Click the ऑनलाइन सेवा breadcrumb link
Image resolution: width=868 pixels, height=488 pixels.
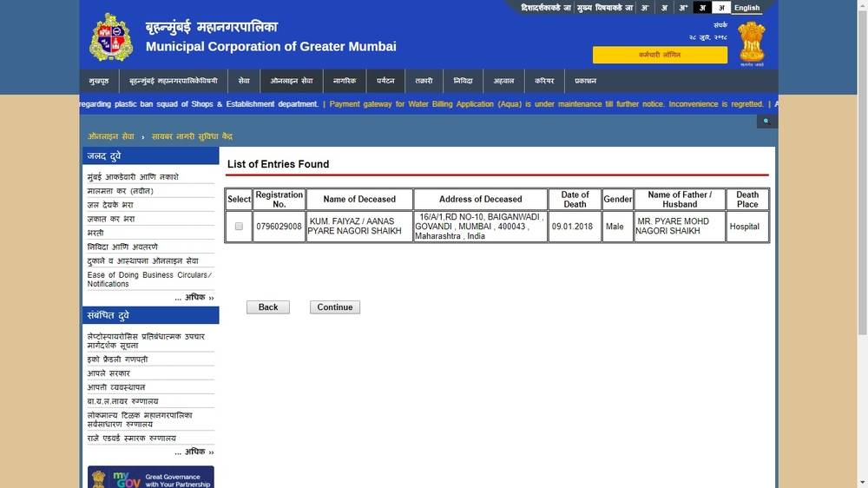111,136
